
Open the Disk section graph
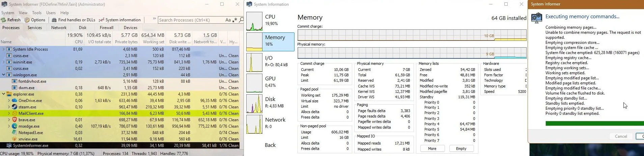[254, 104]
